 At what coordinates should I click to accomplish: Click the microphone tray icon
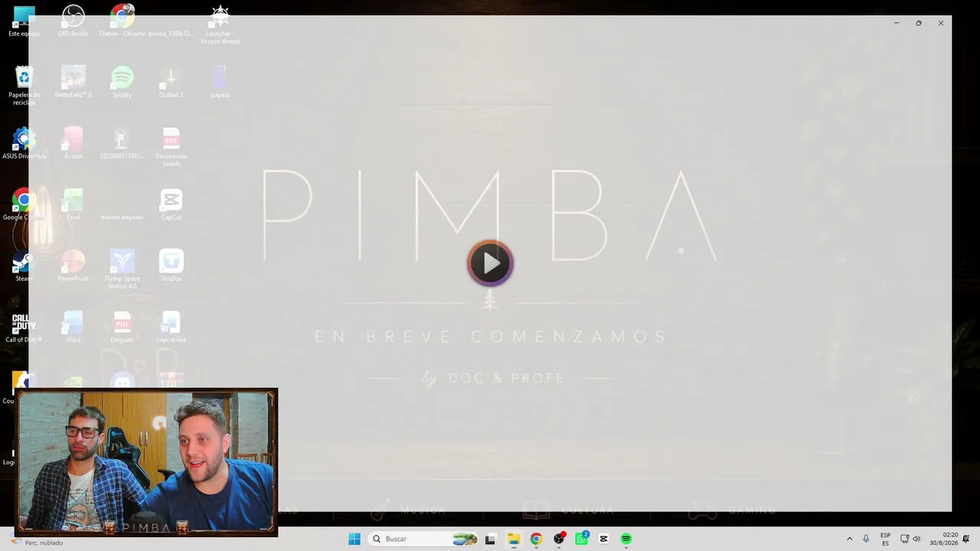click(x=866, y=539)
